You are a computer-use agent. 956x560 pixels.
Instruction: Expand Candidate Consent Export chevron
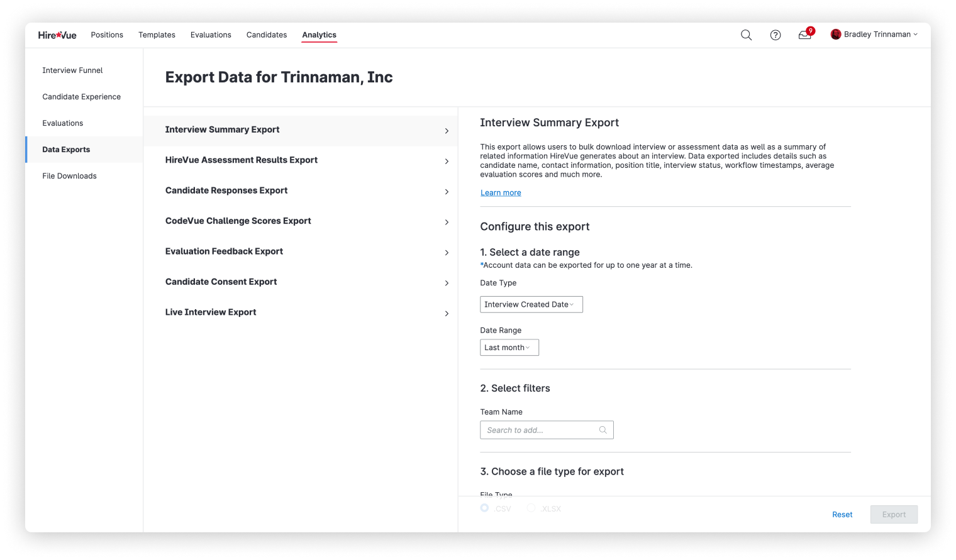pos(447,283)
